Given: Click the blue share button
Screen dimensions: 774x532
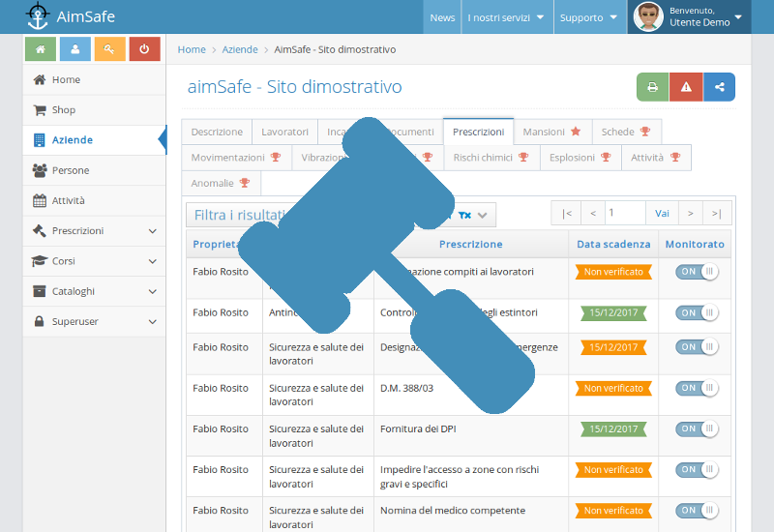Looking at the screenshot, I should pos(719,87).
